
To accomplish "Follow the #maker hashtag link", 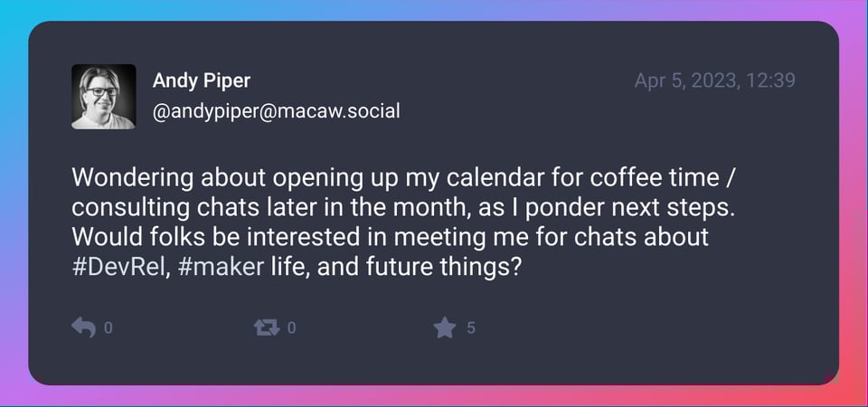I will pyautogui.click(x=216, y=267).
